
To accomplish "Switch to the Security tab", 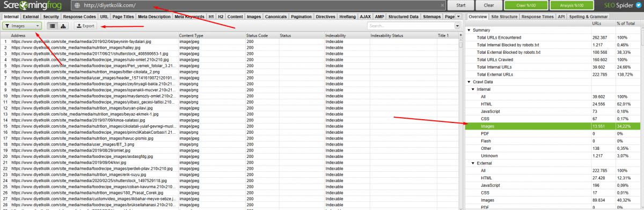I will 52,17.
